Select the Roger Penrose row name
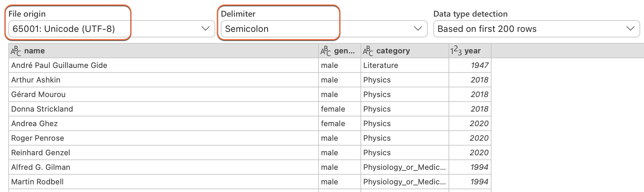 tap(164, 138)
